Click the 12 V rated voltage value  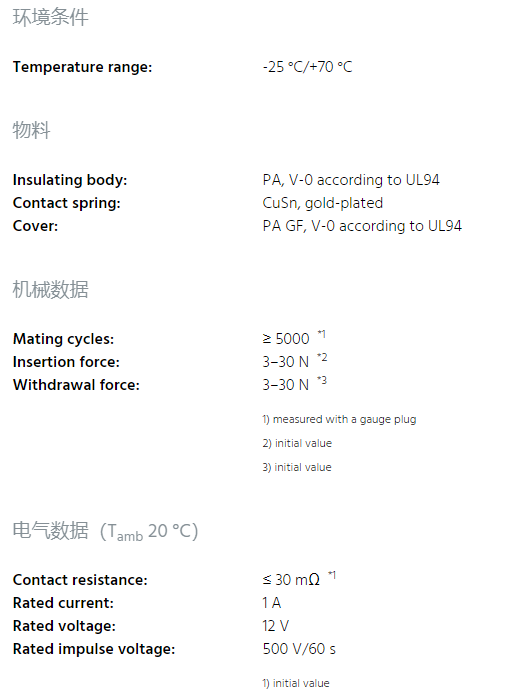(276, 626)
